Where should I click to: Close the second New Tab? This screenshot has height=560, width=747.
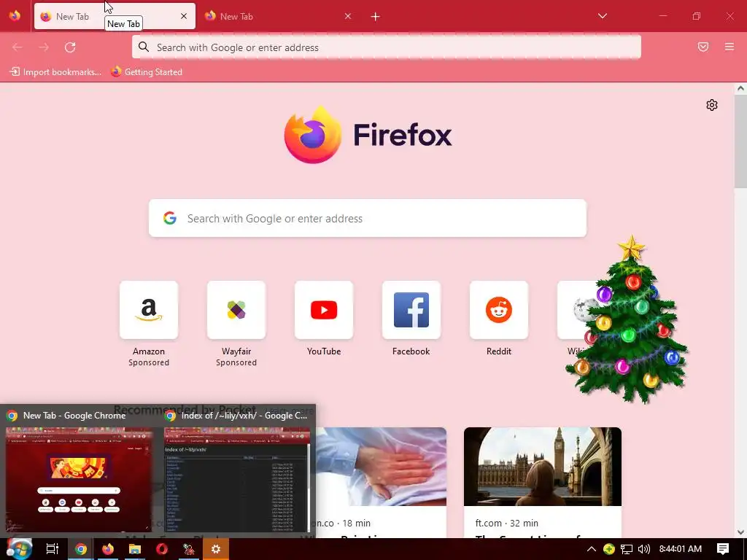pos(348,16)
